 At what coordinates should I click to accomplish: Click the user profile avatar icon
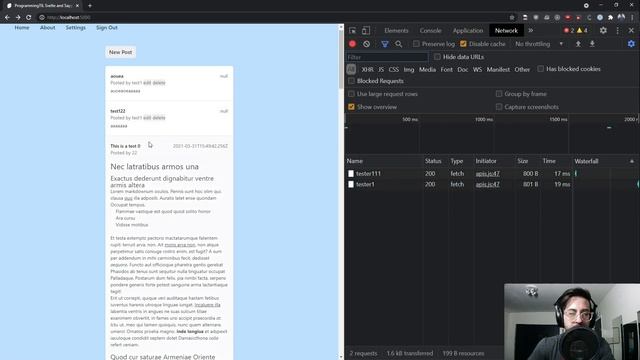[621, 18]
